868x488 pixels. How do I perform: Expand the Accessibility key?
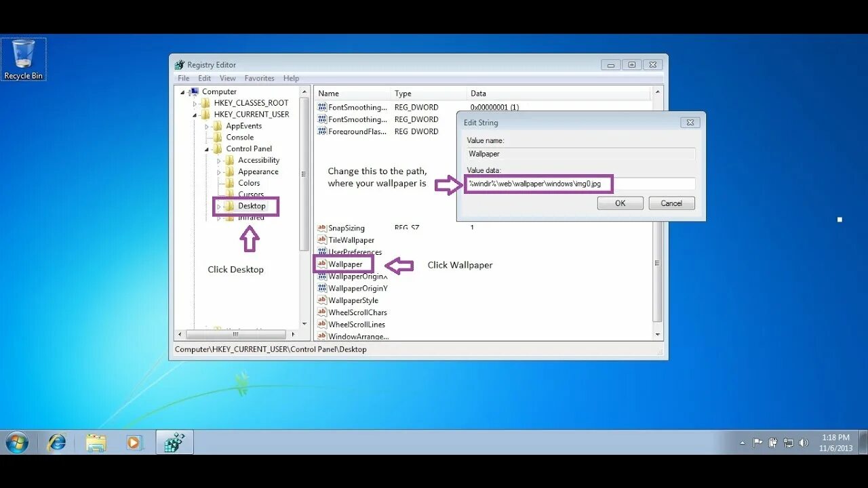[218, 161]
